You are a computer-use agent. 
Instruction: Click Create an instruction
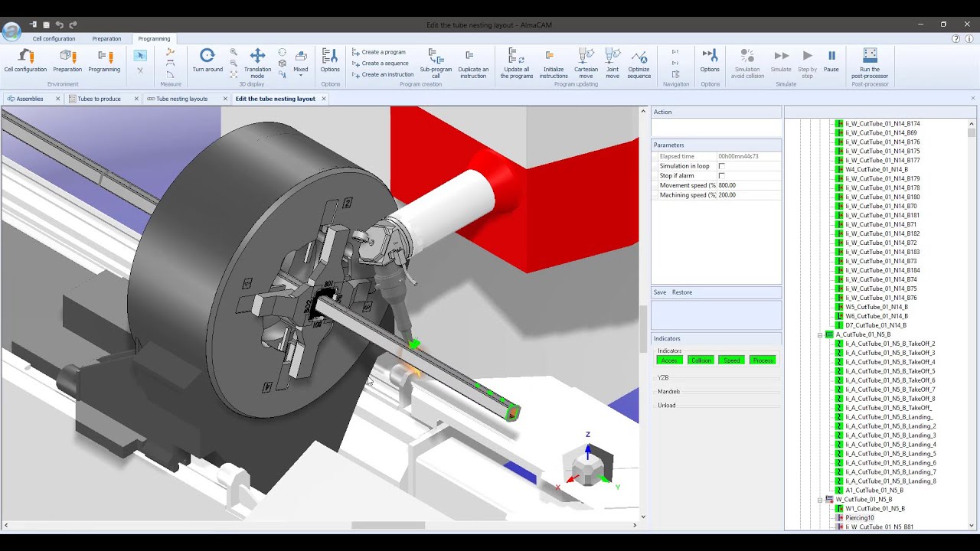pos(383,75)
